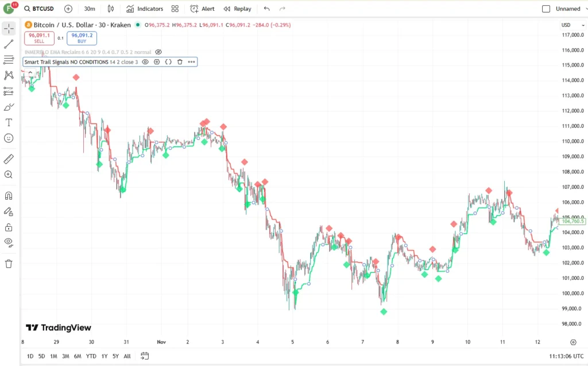588x366 pixels.
Task: Click the green market status dot
Action: (138, 25)
